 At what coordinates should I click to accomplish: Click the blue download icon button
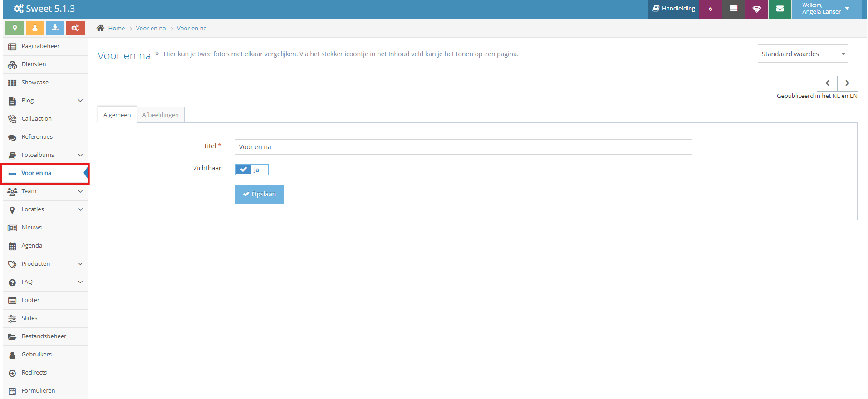pyautogui.click(x=55, y=28)
